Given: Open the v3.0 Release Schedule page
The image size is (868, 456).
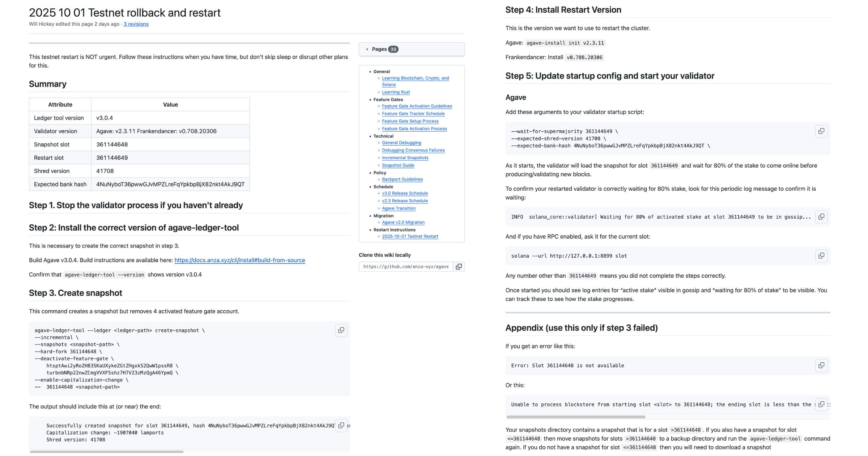Looking at the screenshot, I should click(x=405, y=193).
